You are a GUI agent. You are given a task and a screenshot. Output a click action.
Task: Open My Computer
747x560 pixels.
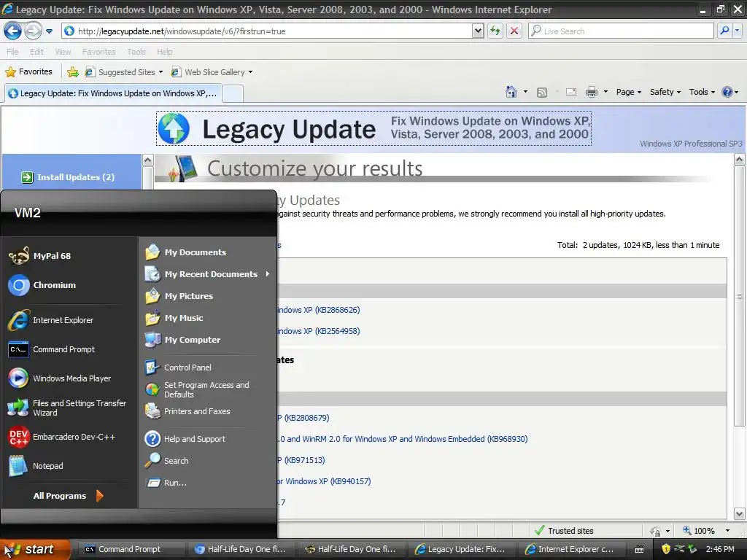click(183, 340)
